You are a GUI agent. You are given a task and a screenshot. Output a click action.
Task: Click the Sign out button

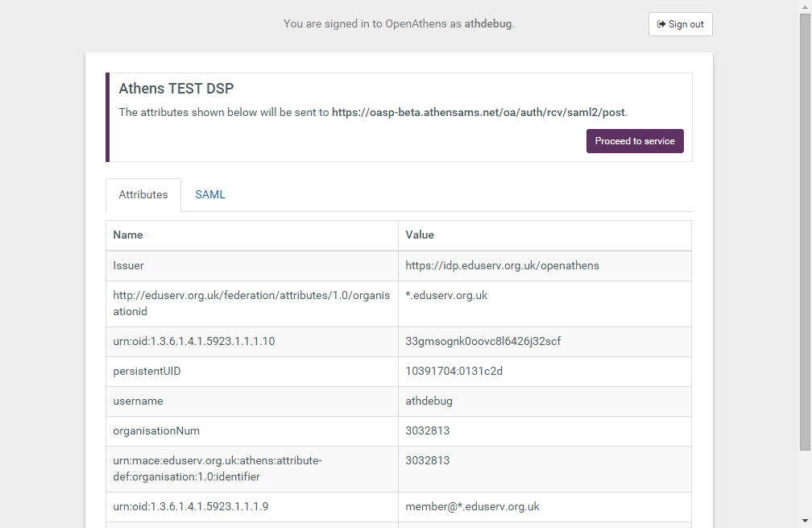pos(680,24)
